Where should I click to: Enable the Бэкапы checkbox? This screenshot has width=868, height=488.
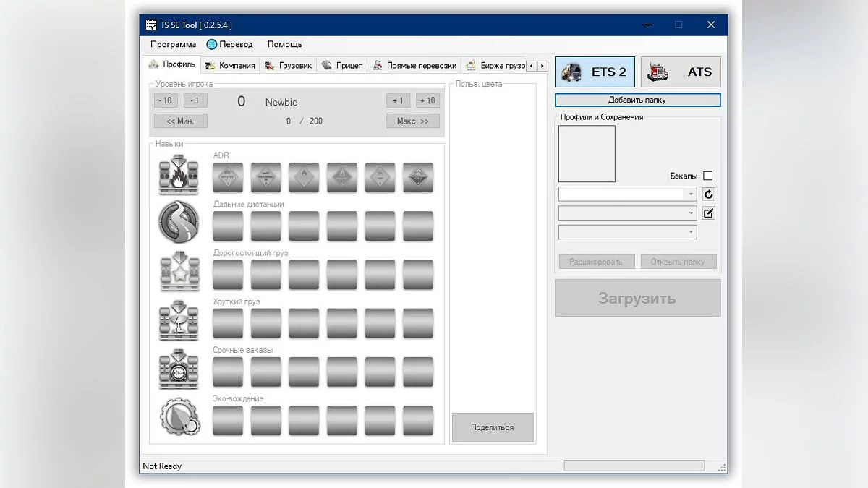pos(707,176)
